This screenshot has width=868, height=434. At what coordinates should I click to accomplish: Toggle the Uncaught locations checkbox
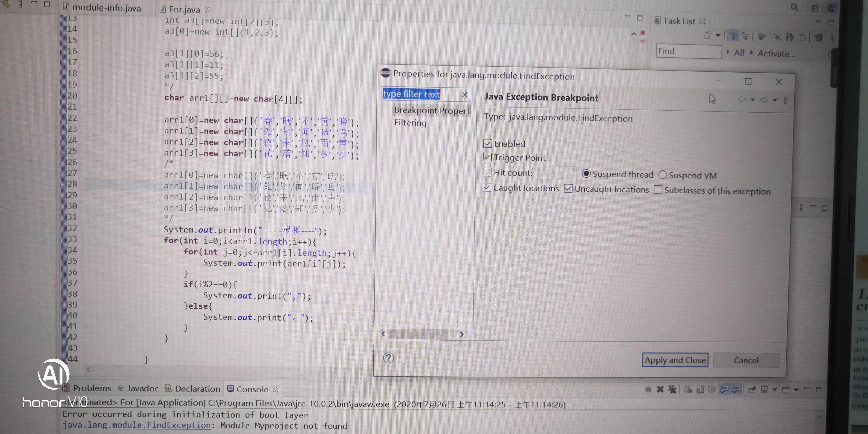(568, 188)
